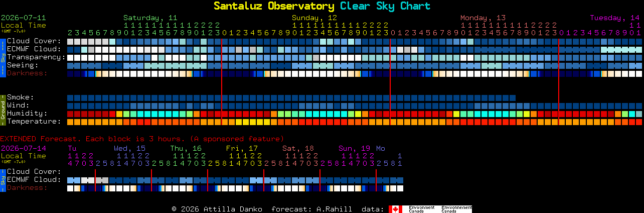Click the 'forecast: A.Rahill' credit text
Screen dimensions: 644x213
click(x=311, y=209)
